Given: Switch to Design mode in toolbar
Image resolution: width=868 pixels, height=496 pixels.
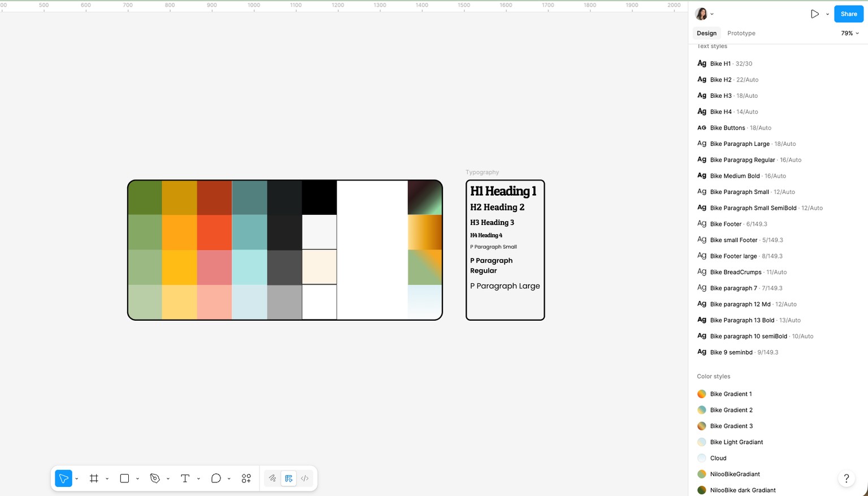Looking at the screenshot, I should click(x=289, y=478).
